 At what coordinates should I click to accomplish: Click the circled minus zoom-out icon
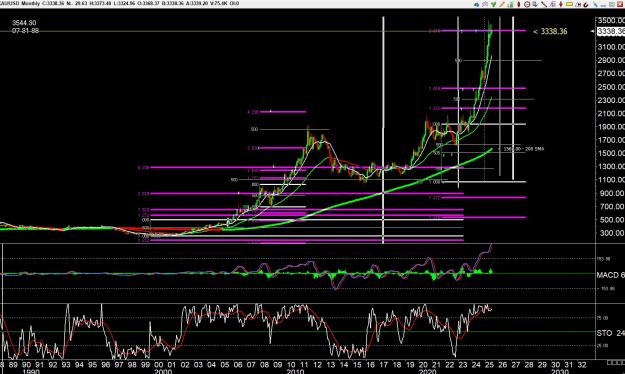click(527, 4)
